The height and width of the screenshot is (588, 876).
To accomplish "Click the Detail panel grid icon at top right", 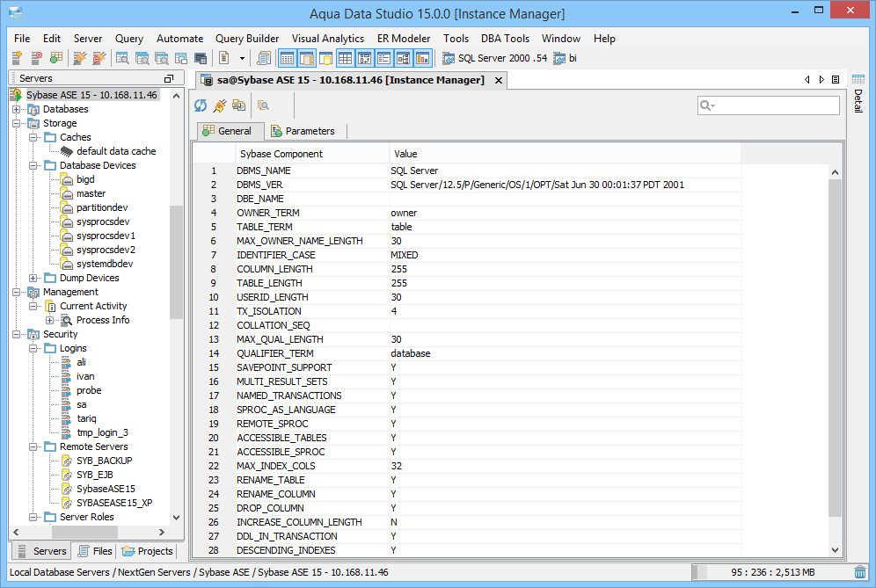I will pyautogui.click(x=858, y=79).
